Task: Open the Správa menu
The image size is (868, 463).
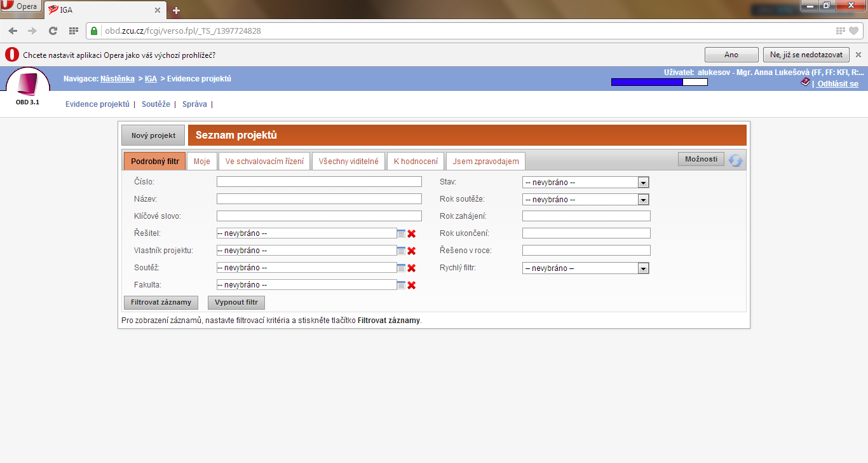Action: pos(194,104)
